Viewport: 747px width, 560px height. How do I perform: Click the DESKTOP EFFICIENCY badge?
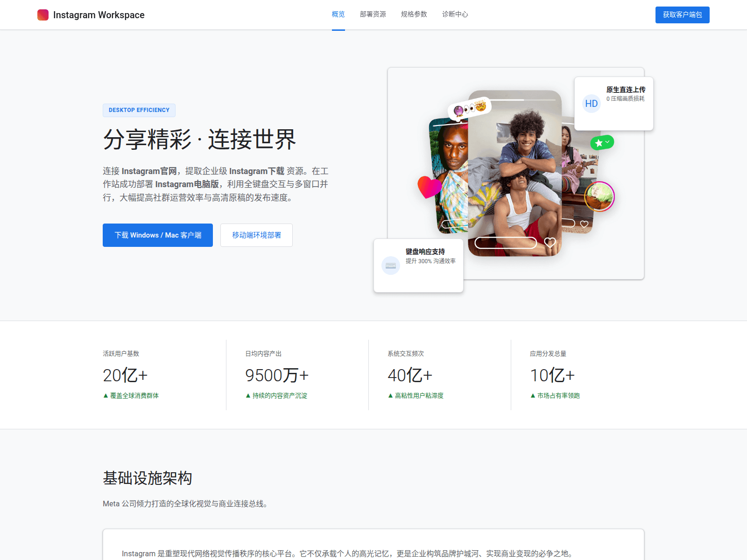[x=139, y=110]
